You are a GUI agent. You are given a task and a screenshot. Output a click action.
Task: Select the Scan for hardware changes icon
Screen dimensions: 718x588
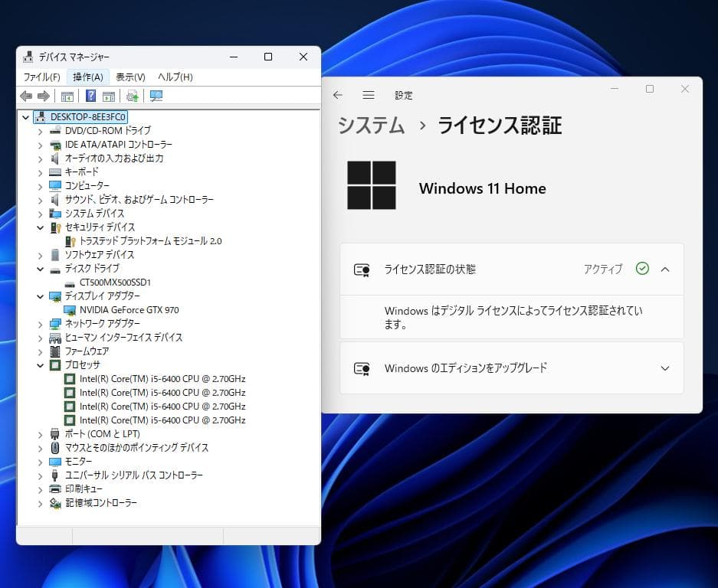[156, 96]
